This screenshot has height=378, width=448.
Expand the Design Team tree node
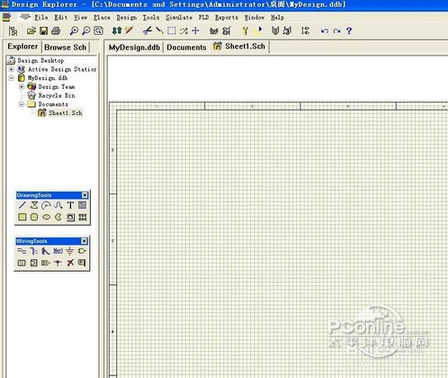click(x=22, y=87)
